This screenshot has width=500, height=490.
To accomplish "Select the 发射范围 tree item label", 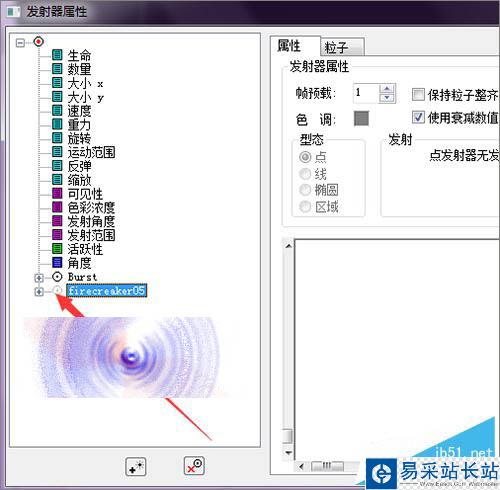I will tap(92, 235).
